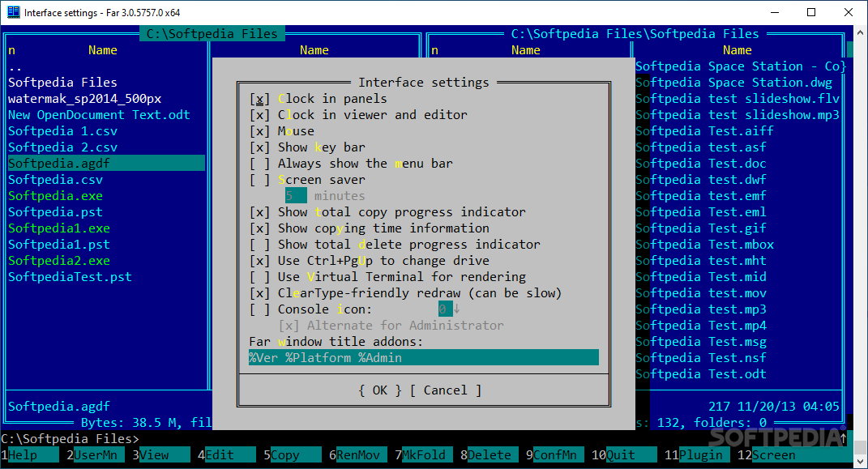
Task: Click 2 UserMn in key bar
Action: click(95, 455)
